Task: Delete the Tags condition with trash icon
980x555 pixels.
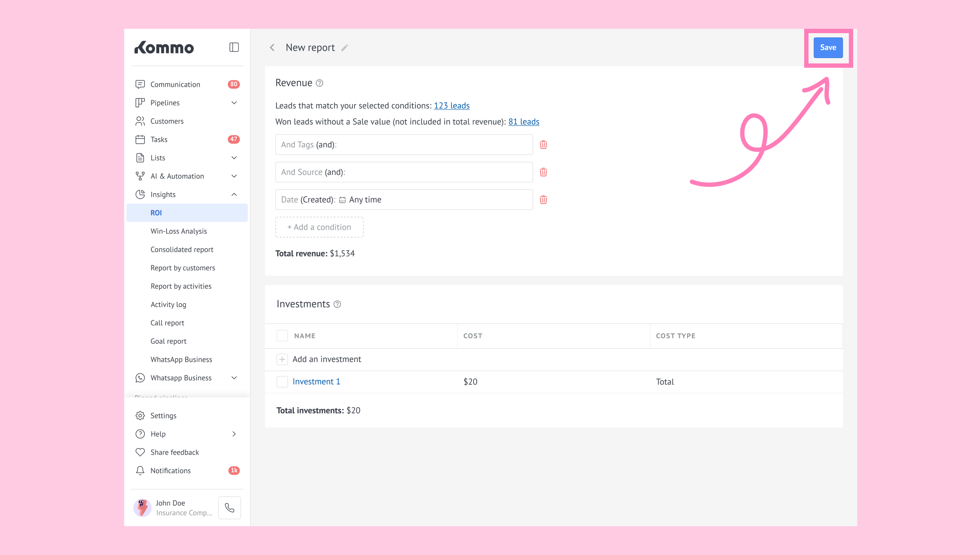Action: [x=543, y=145]
